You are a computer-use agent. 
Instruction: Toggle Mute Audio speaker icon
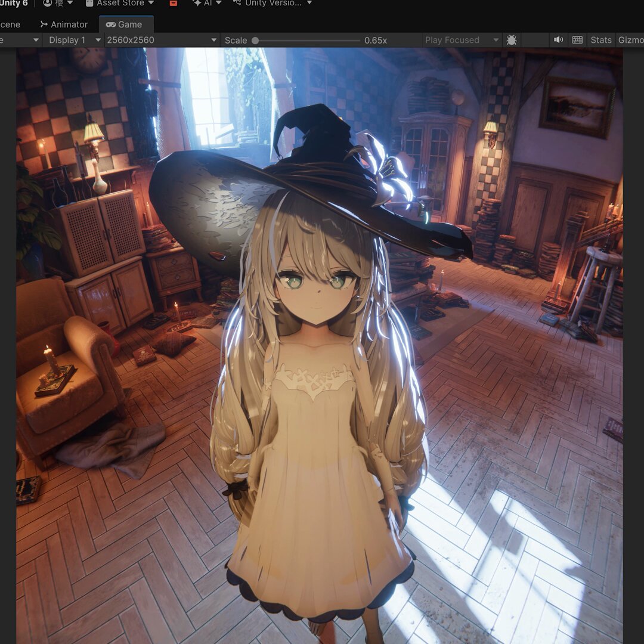click(x=558, y=40)
